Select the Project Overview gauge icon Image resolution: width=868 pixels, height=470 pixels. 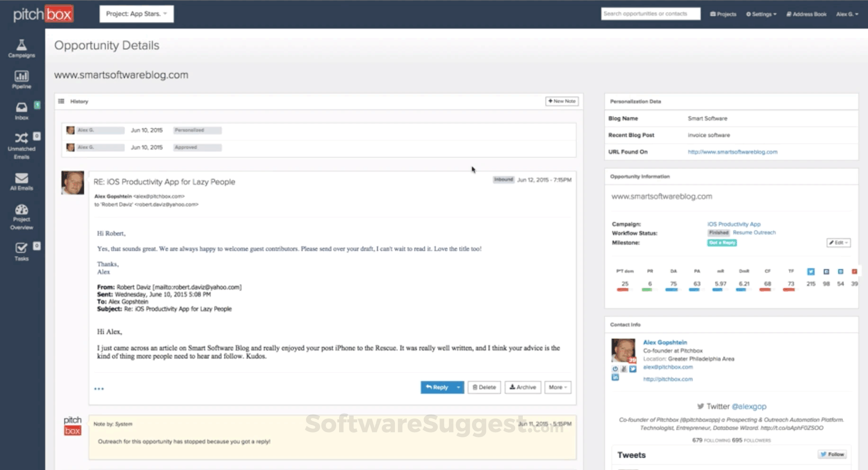click(21, 212)
